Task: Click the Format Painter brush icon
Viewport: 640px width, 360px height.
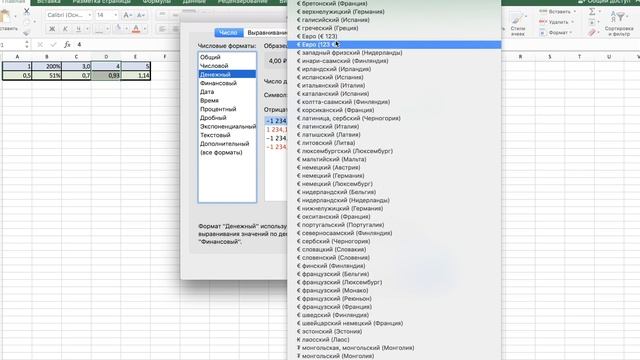Action: [x=27, y=33]
